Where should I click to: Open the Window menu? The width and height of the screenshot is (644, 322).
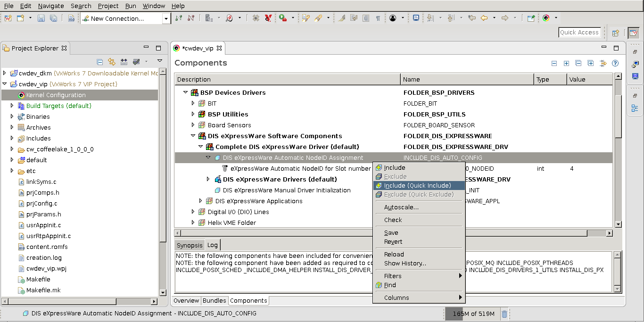154,6
